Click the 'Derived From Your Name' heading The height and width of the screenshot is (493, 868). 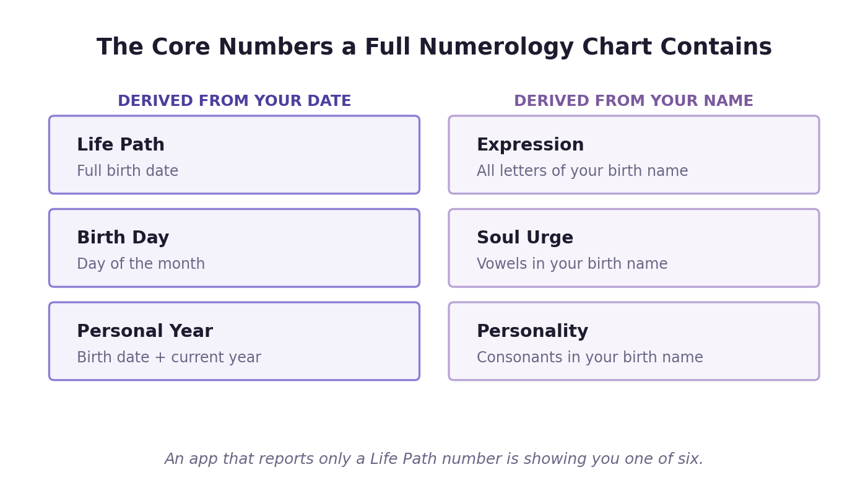[x=634, y=102]
